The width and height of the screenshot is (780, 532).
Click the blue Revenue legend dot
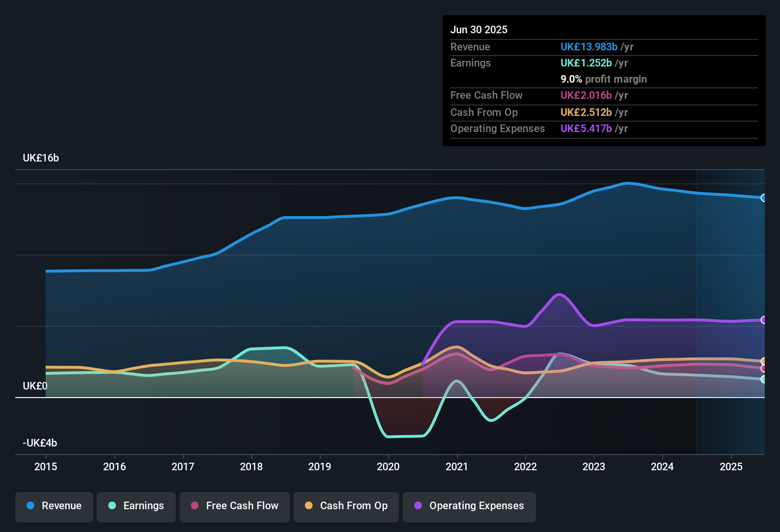point(30,506)
